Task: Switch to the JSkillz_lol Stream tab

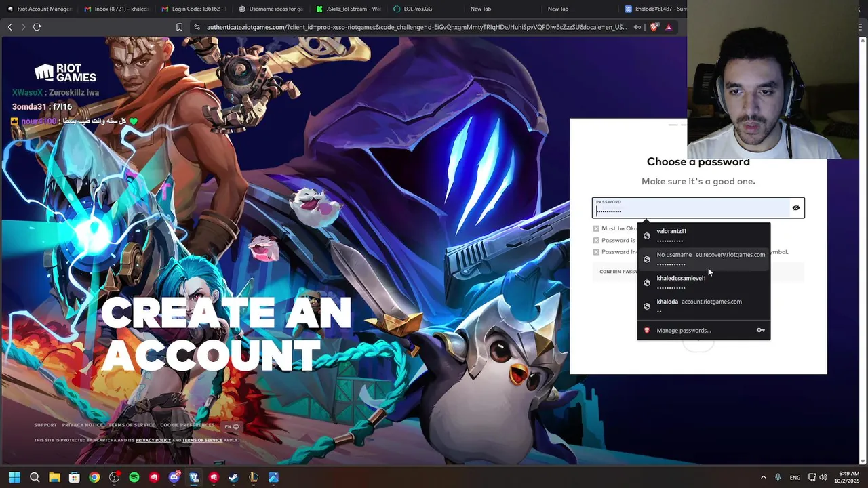Action: 348,9
